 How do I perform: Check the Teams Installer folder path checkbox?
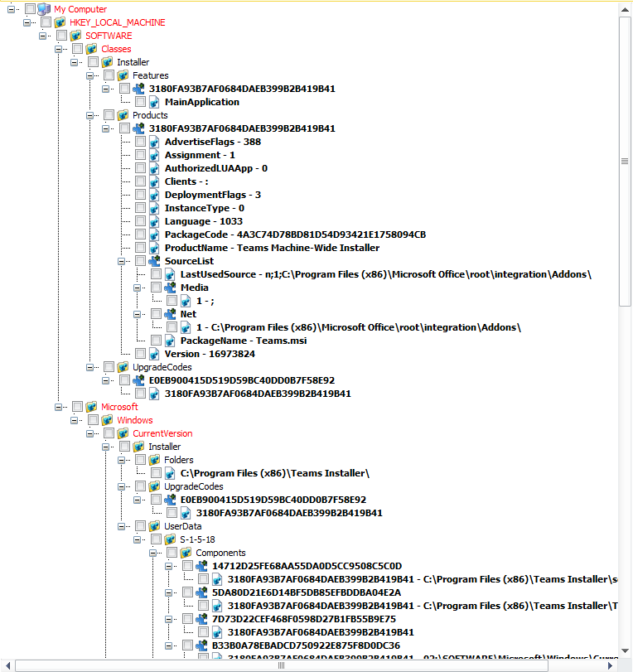[156, 472]
